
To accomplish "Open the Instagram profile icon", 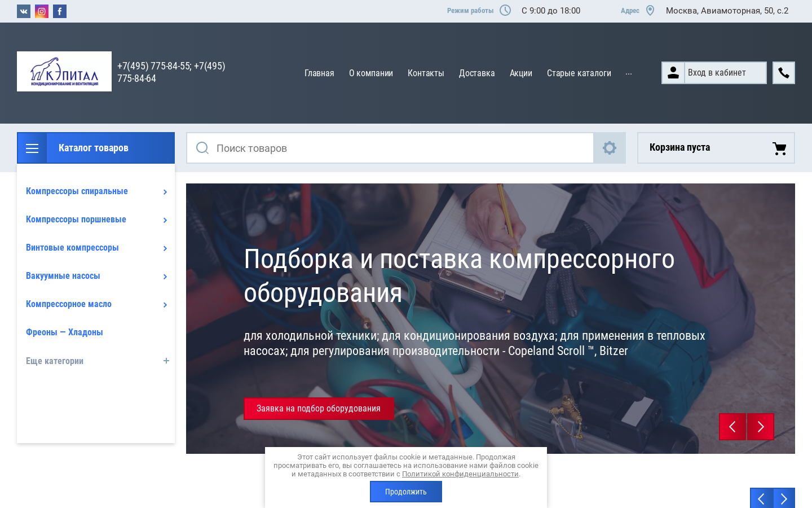I will click(42, 11).
